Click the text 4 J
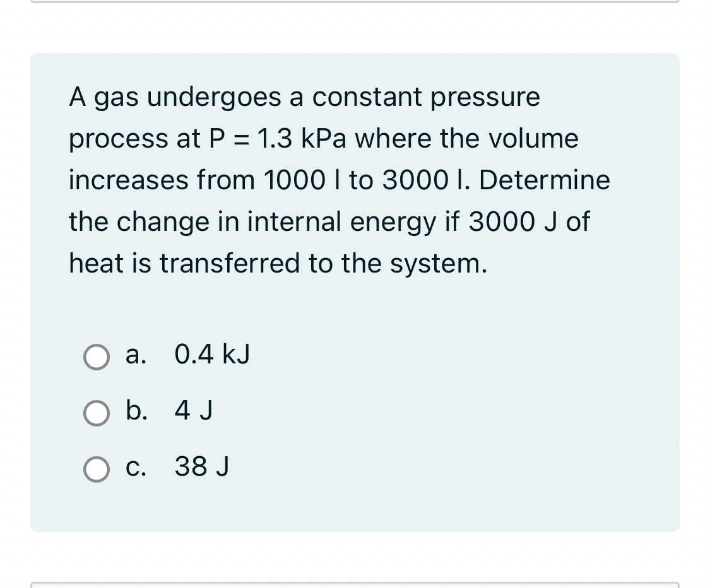 point(192,411)
